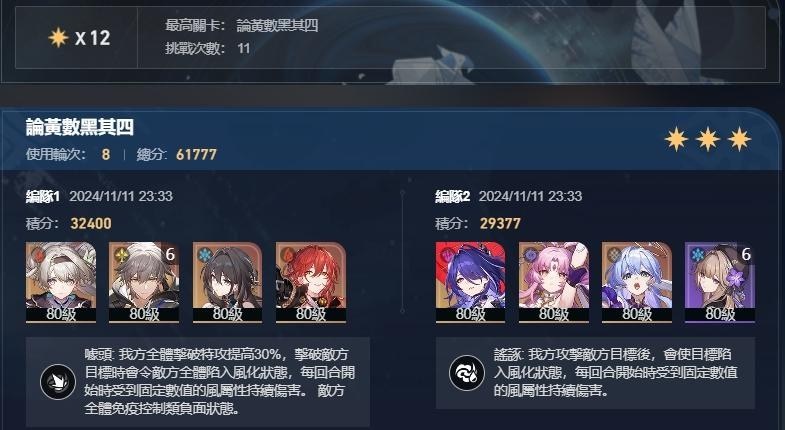Image resolution: width=785 pixels, height=430 pixels.
Task: Click the purple-haired character on red background
Action: (x=470, y=282)
